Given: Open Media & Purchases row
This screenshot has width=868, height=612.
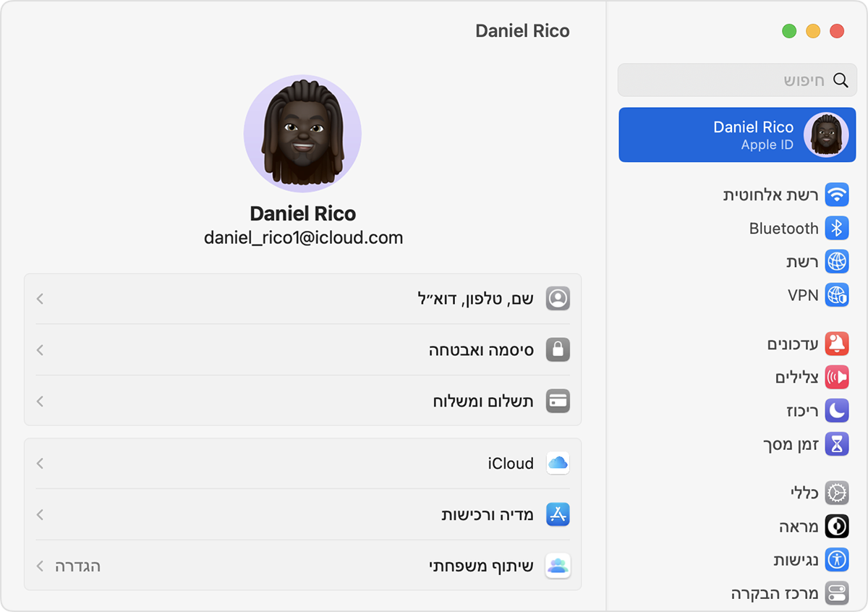Looking at the screenshot, I should point(302,514).
